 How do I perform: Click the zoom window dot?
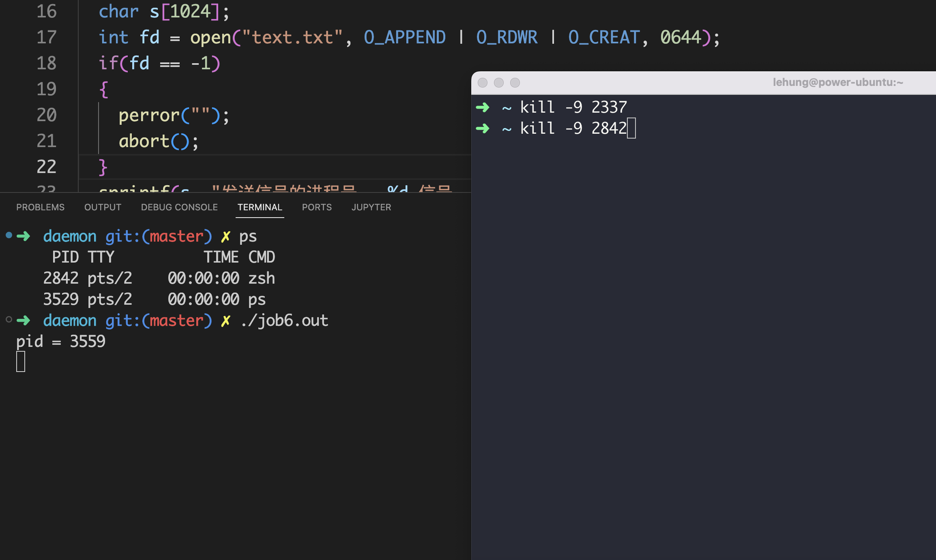(515, 83)
